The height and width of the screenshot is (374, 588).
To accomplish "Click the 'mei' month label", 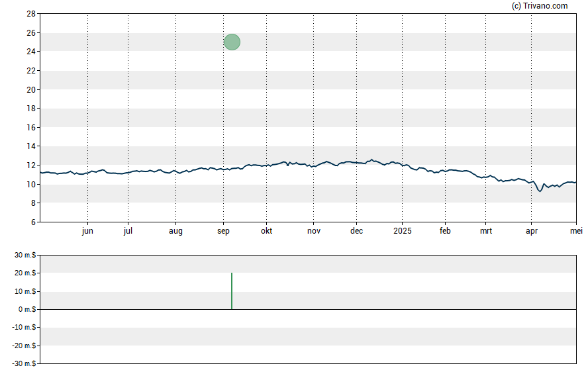I will [x=576, y=231].
